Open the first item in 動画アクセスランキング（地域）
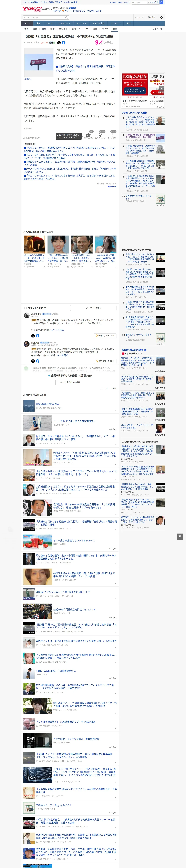 (140, 258)
